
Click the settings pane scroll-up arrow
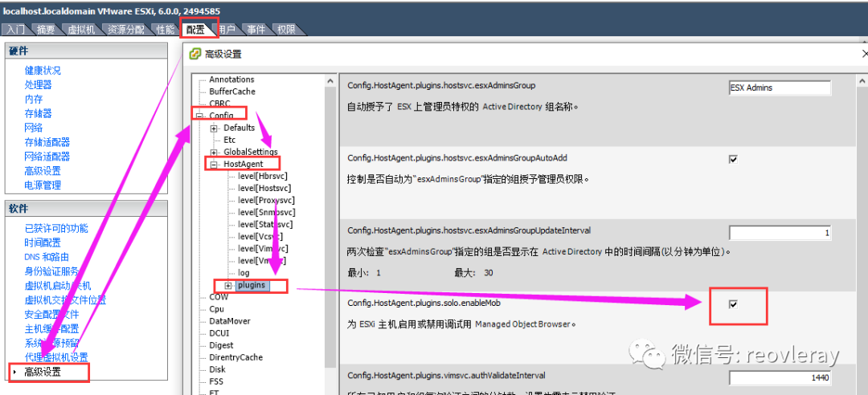point(862,81)
